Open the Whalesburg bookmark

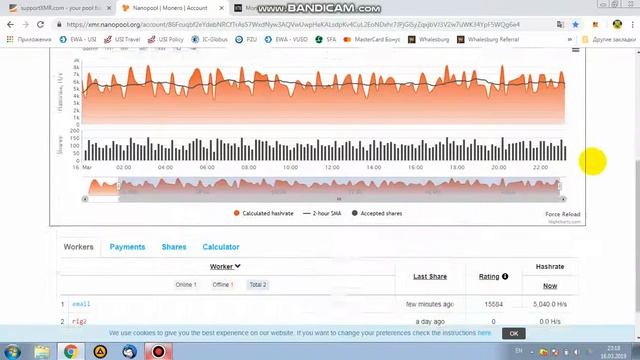point(429,40)
